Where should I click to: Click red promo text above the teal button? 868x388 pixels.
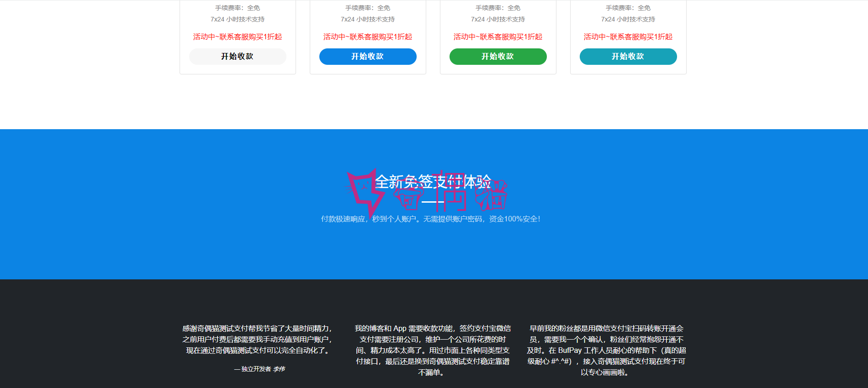[x=628, y=37]
